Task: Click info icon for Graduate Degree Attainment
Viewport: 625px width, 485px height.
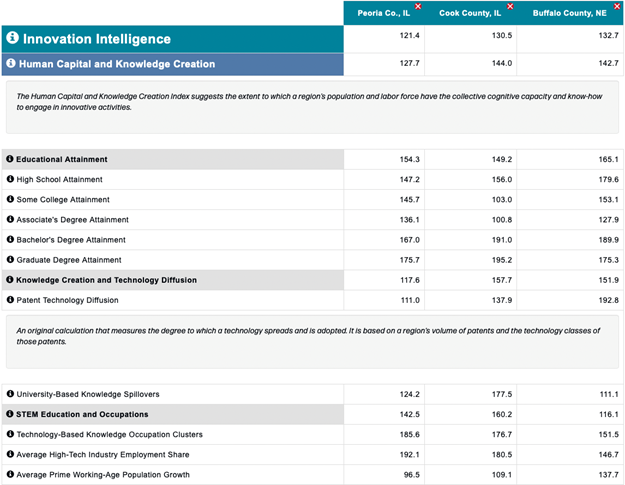Action: click(10, 259)
